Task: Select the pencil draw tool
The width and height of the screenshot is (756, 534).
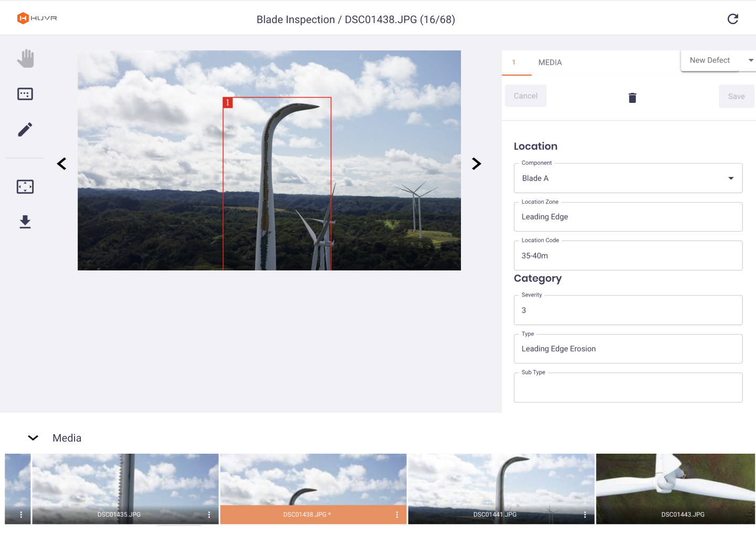Action: (25, 129)
